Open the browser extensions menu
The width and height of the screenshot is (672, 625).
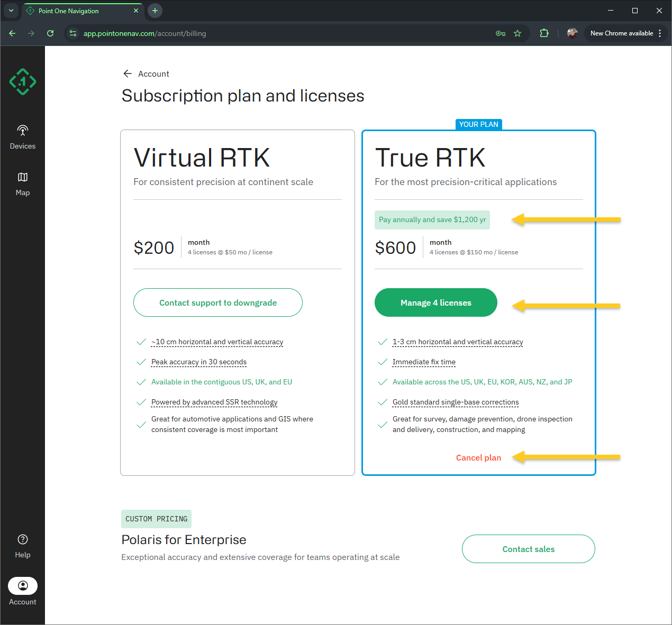544,33
